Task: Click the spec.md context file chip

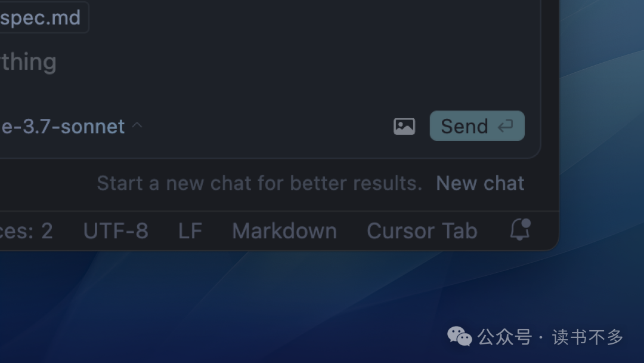Action: tap(44, 17)
